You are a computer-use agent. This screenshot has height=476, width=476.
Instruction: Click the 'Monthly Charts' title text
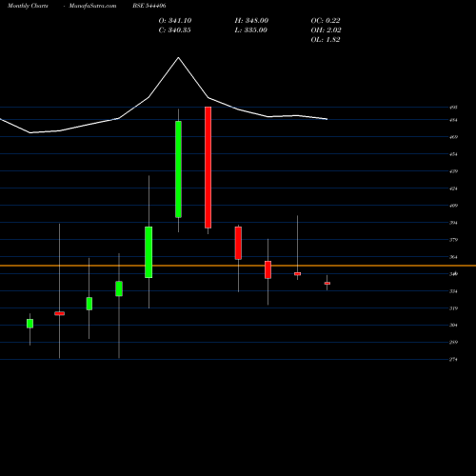coord(28,6)
